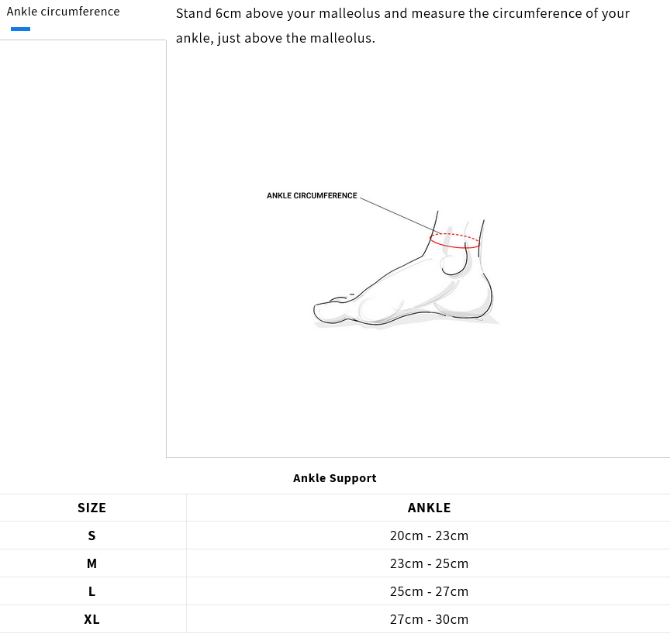Click the SIZE column header
The height and width of the screenshot is (644, 670).
[x=92, y=508]
